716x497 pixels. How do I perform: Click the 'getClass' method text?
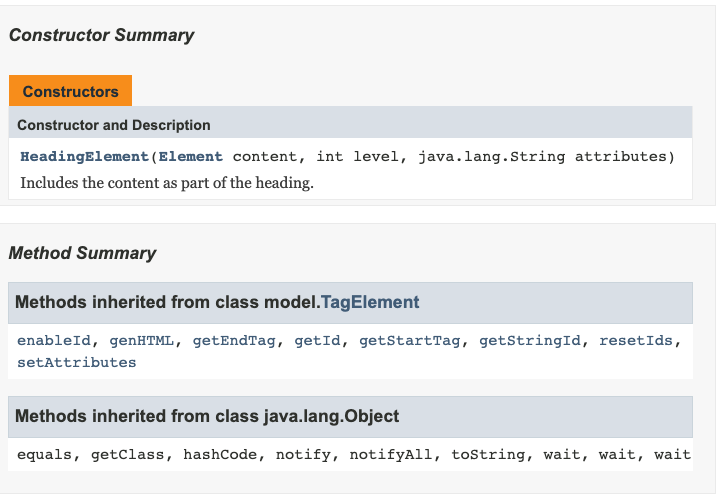127,455
